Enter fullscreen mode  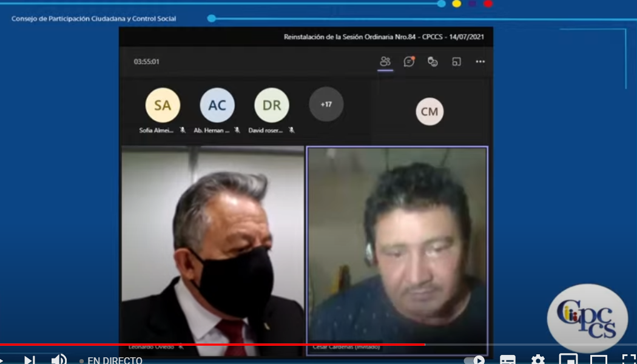(x=629, y=360)
